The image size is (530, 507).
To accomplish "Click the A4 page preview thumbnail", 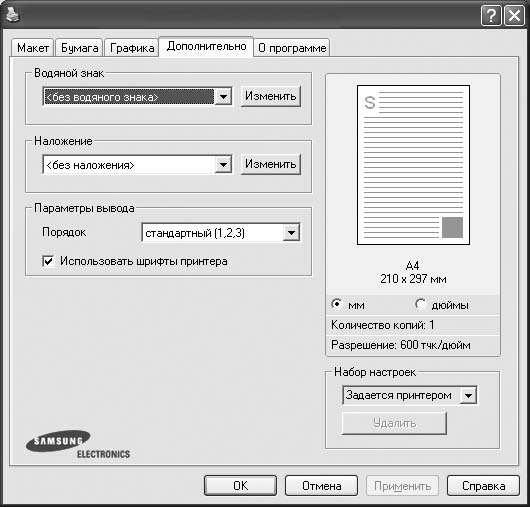I will [413, 165].
